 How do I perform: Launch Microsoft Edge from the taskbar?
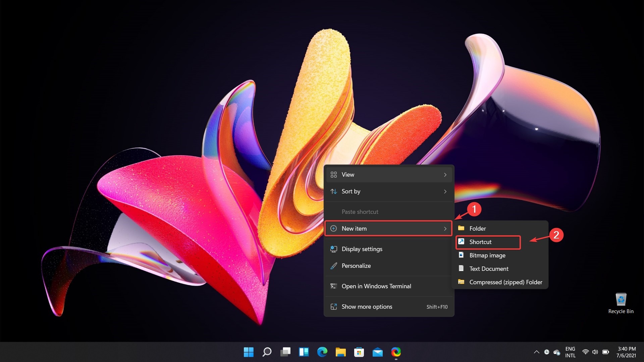coord(322,352)
